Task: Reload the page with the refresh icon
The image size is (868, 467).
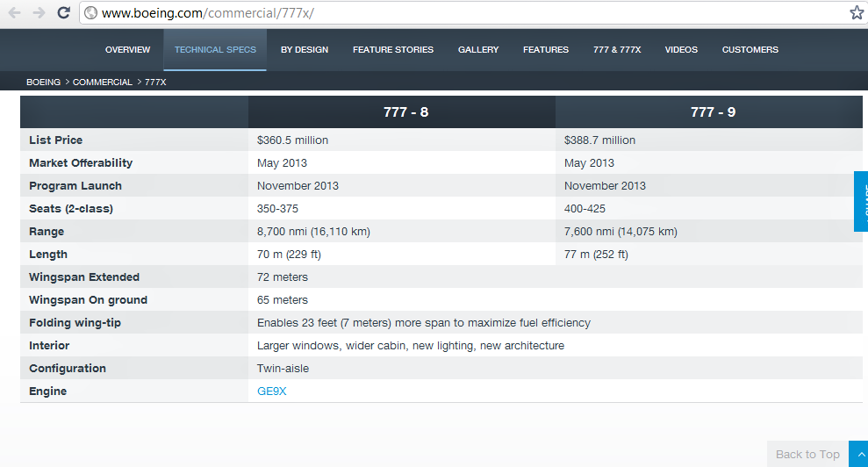Action: (x=64, y=13)
